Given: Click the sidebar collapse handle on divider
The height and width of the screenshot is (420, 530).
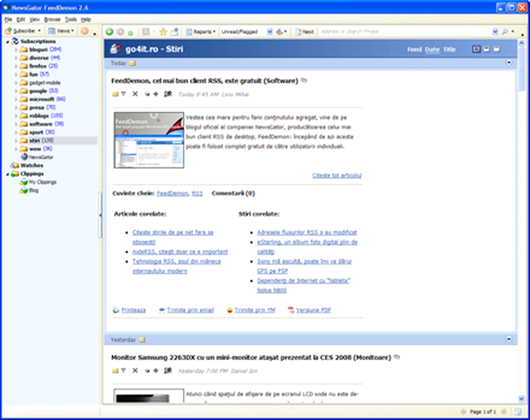Looking at the screenshot, I should (x=100, y=215).
